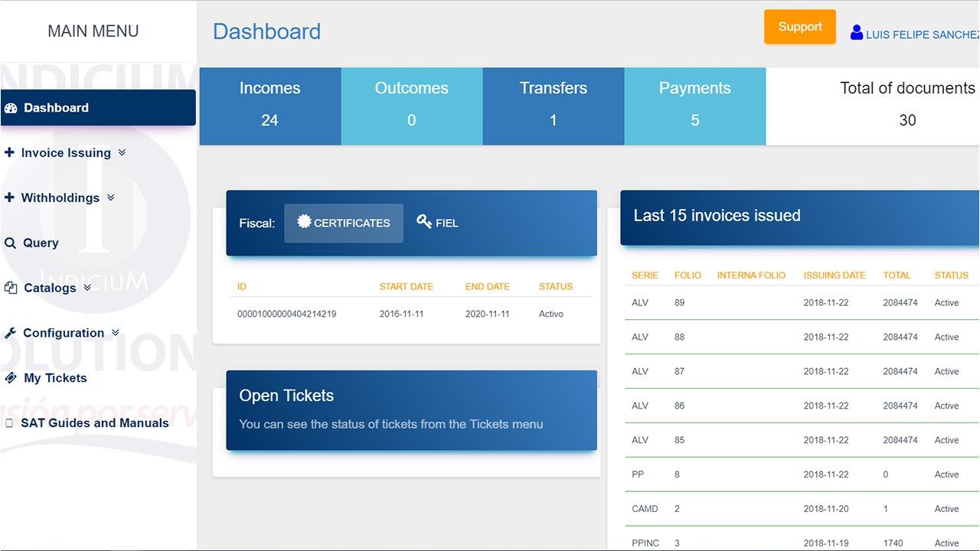Click the START DATE column header

tap(407, 287)
